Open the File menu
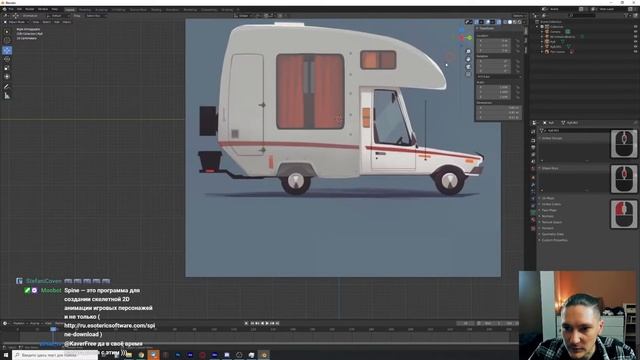The height and width of the screenshot is (360, 640). click(x=11, y=9)
